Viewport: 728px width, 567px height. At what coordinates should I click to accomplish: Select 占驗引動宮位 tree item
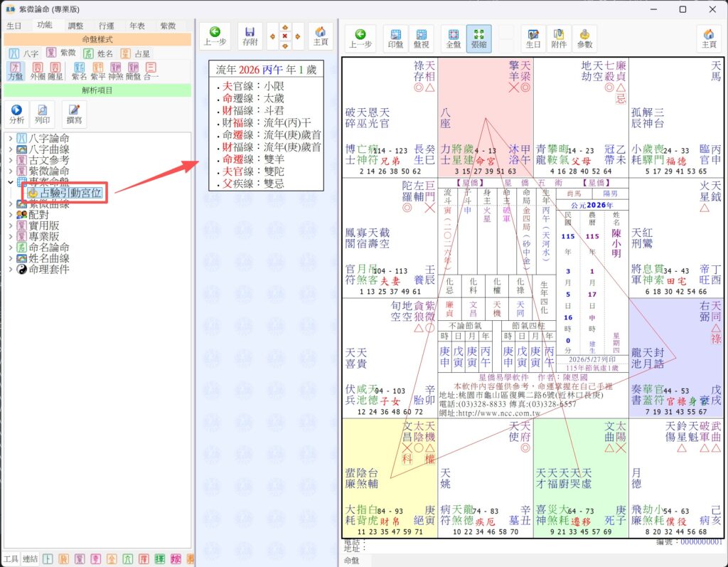(x=70, y=192)
